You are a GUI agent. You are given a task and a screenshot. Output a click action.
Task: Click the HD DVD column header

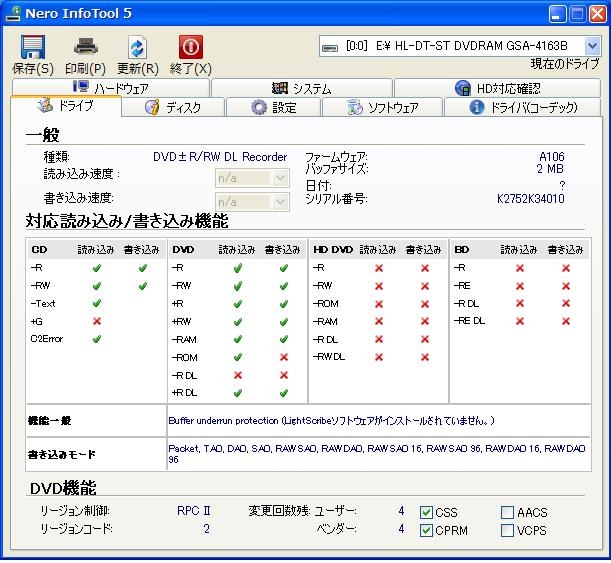click(x=333, y=250)
